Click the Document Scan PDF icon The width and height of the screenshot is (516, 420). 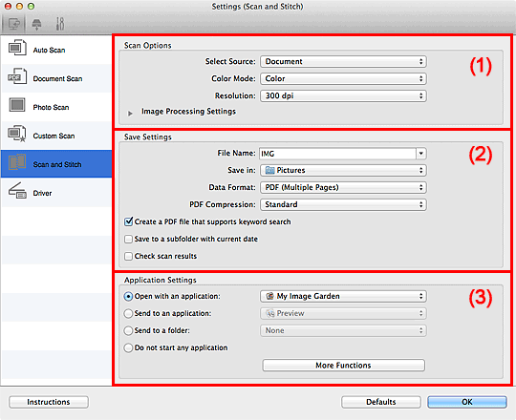(x=17, y=76)
